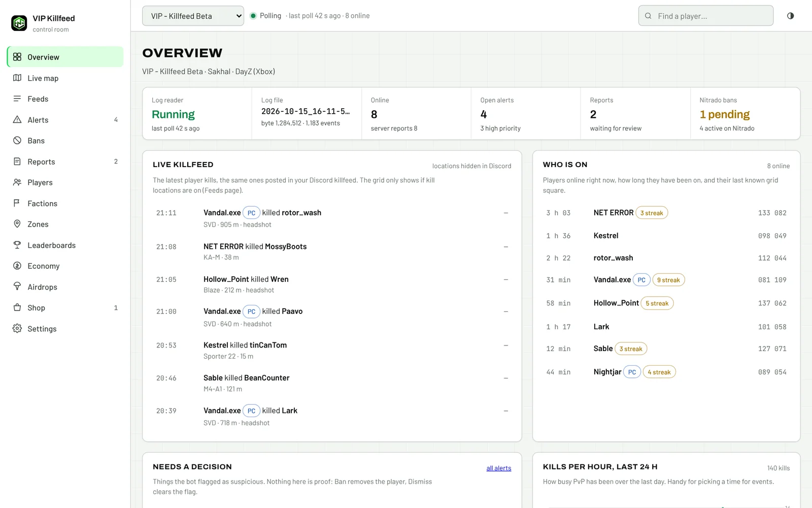Image resolution: width=812 pixels, height=508 pixels.
Task: Click BeanCounter victim name
Action: click(x=267, y=377)
